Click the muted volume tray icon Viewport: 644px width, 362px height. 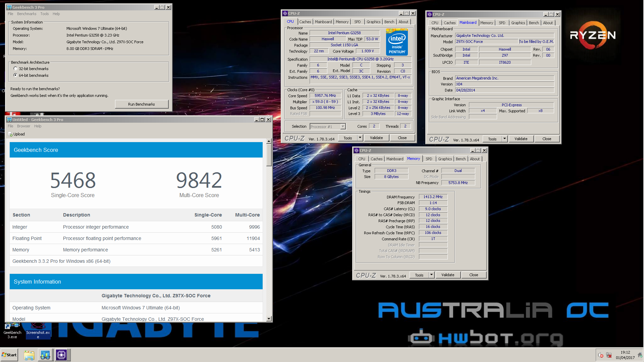pyautogui.click(x=601, y=355)
